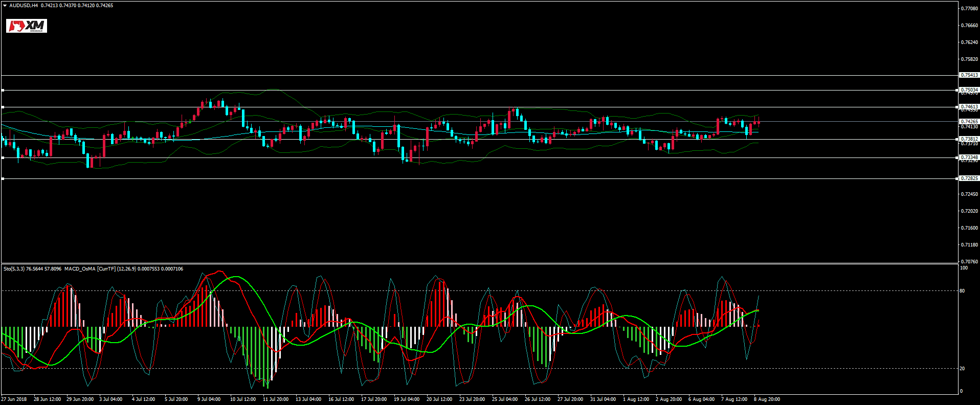The image size is (980, 405).
Task: Click the 9 Jul 04:00 time axis label
Action: (x=209, y=399)
